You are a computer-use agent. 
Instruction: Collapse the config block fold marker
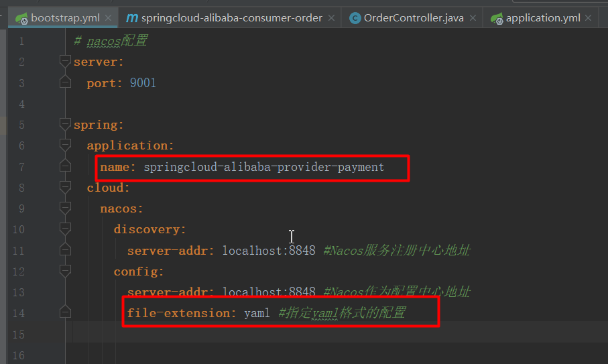tap(65, 271)
